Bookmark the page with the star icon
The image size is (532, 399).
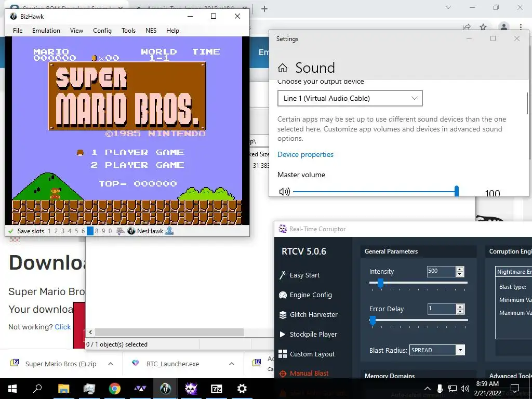click(x=483, y=27)
